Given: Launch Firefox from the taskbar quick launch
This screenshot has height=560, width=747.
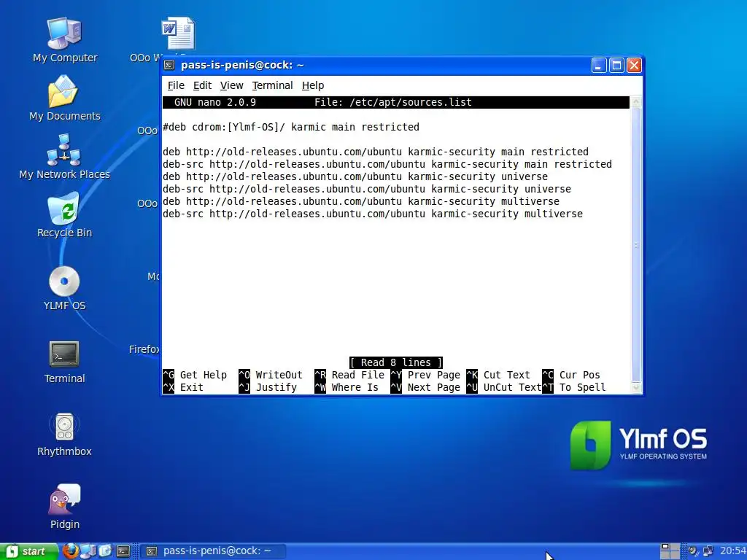Looking at the screenshot, I should (71, 551).
